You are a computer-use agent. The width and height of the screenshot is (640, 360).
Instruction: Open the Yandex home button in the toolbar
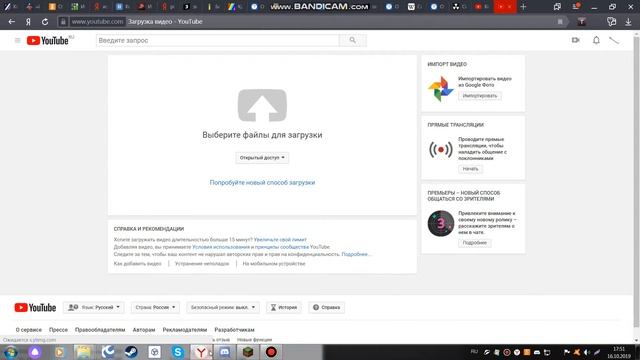(28, 22)
